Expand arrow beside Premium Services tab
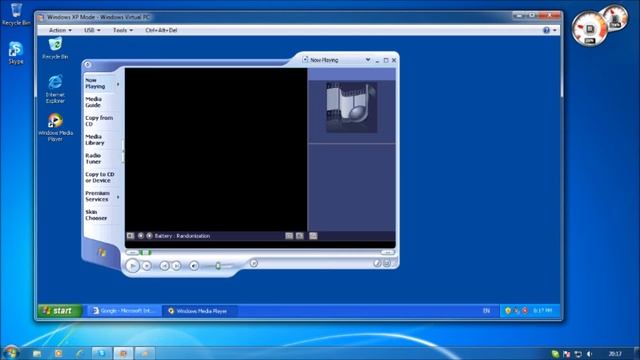640x360 pixels. (x=118, y=197)
